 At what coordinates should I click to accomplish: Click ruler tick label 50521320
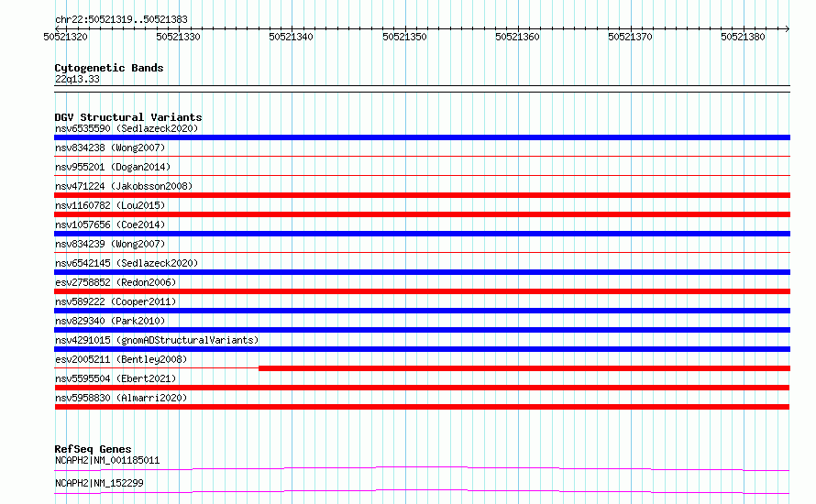point(66,37)
